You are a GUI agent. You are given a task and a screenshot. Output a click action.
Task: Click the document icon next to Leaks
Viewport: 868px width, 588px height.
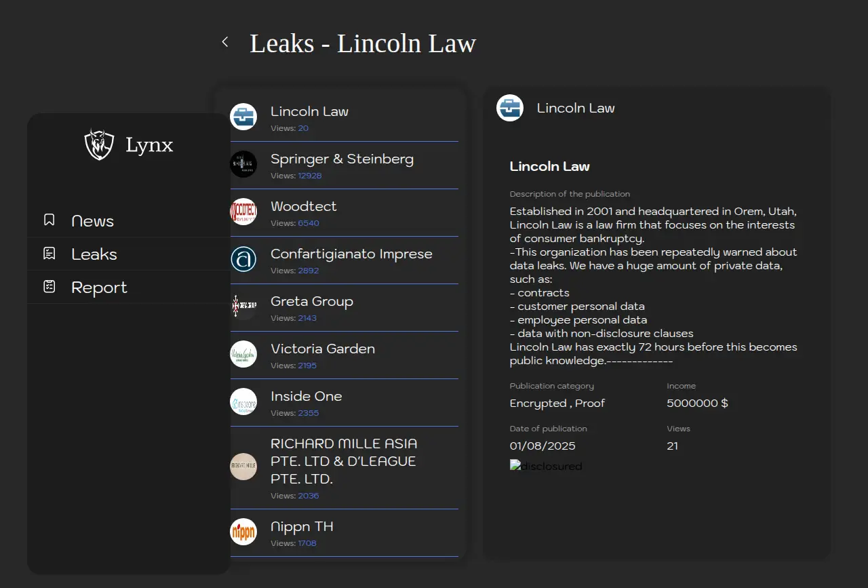(x=49, y=254)
